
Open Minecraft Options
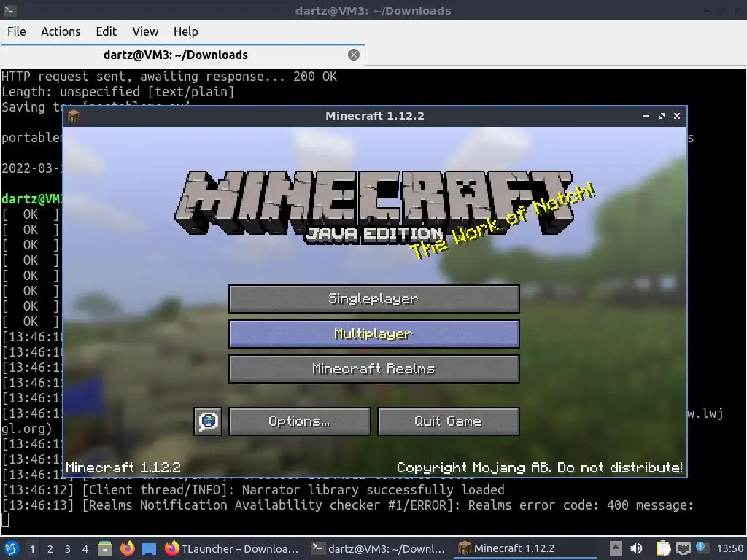click(299, 421)
